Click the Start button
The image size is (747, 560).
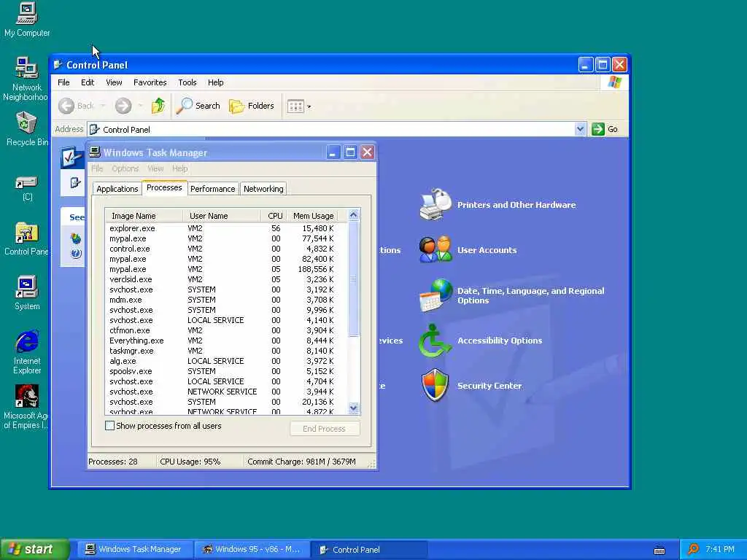point(34,549)
